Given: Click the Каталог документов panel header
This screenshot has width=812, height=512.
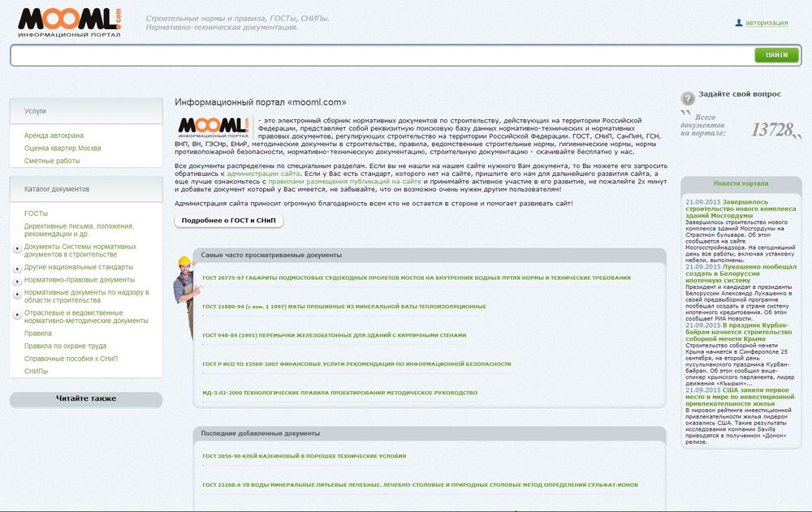Looking at the screenshot, I should click(86, 189).
